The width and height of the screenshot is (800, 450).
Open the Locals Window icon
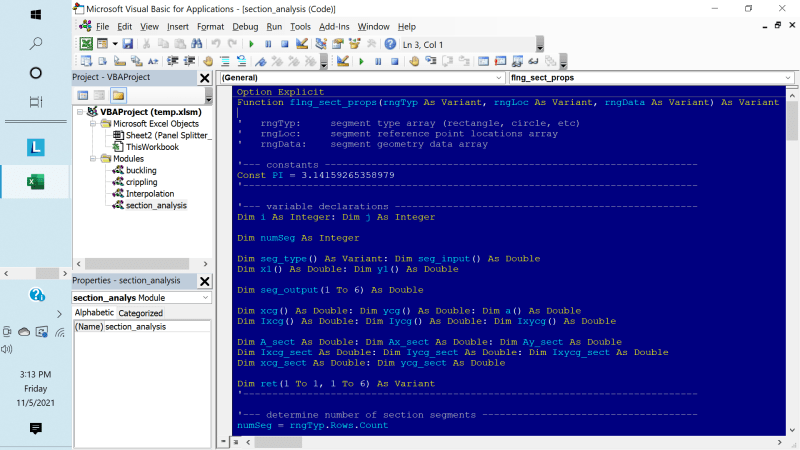(x=484, y=61)
